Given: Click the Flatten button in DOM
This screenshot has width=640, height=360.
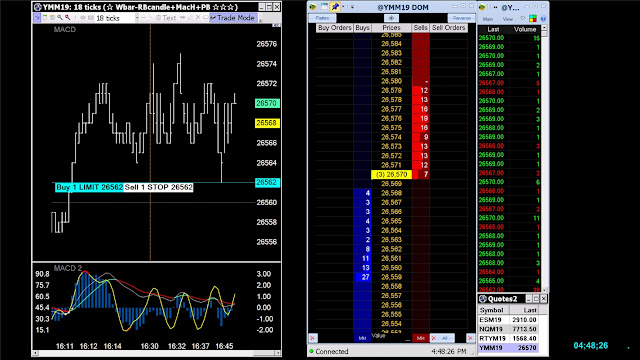Looking at the screenshot, I should [322, 18].
